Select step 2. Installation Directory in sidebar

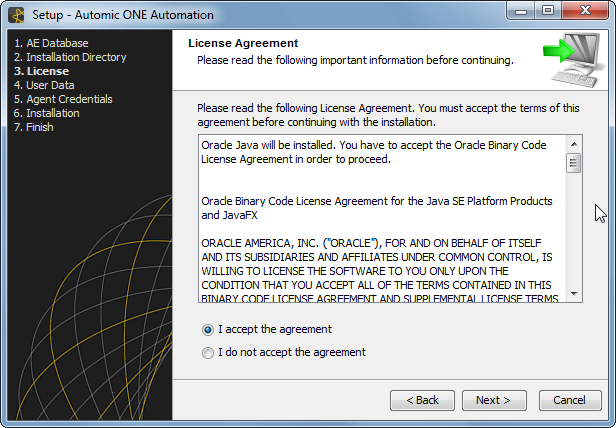pos(70,57)
